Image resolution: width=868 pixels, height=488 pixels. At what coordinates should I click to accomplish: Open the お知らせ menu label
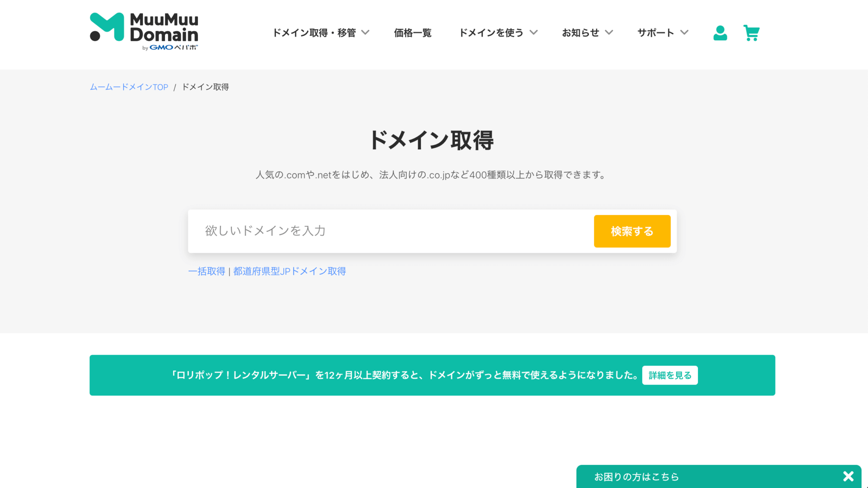(x=580, y=33)
